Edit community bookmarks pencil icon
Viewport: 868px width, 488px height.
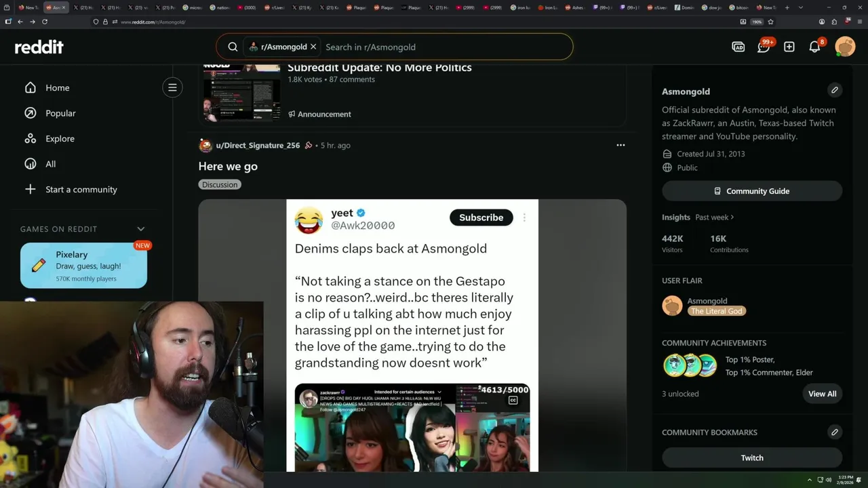coord(835,432)
